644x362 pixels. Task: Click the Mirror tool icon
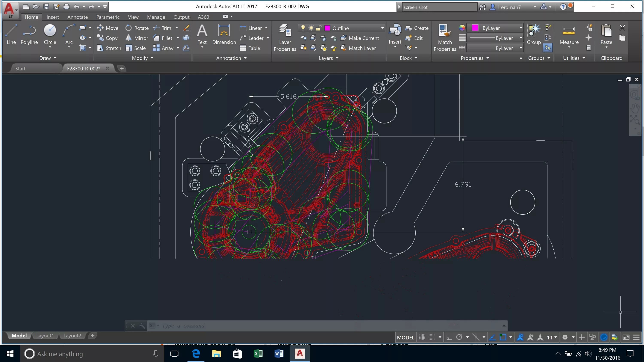[x=129, y=38]
